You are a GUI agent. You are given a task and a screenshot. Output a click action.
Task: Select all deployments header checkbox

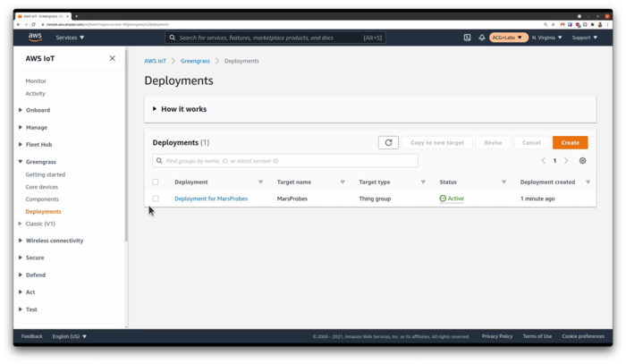coord(156,182)
